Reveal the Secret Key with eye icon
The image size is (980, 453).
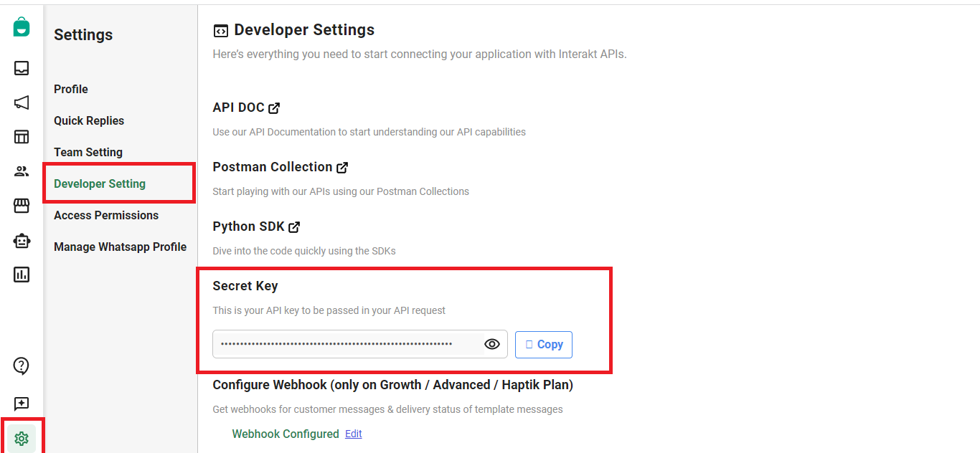pos(491,344)
